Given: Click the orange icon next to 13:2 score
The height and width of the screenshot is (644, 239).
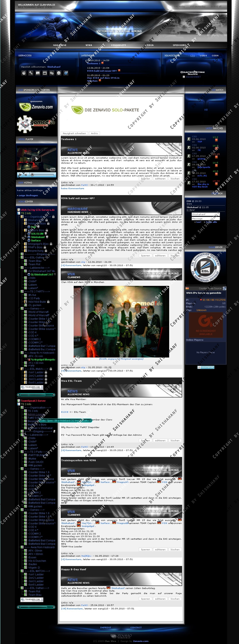Looking at the screenshot, I should 216,140.
